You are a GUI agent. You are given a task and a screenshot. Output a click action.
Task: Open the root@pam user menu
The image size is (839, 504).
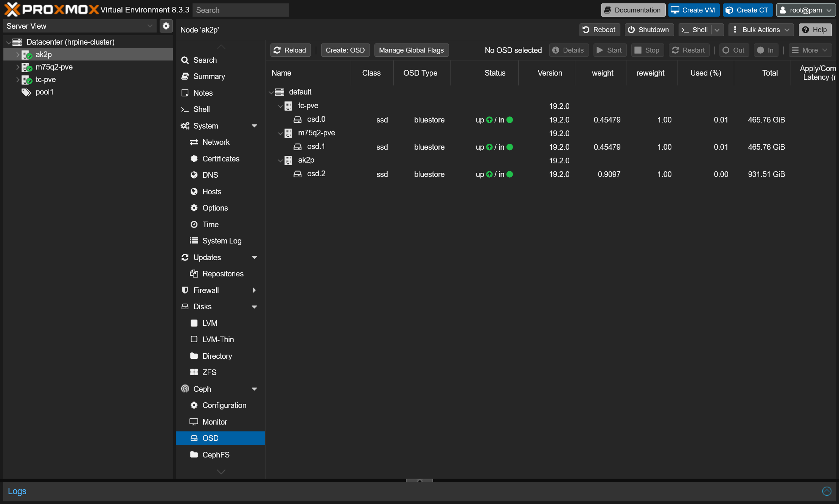point(806,10)
